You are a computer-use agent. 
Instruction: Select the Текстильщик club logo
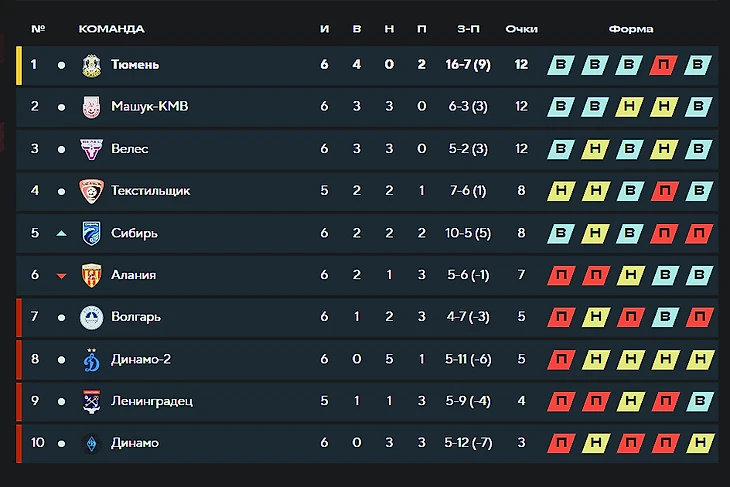pos(91,191)
